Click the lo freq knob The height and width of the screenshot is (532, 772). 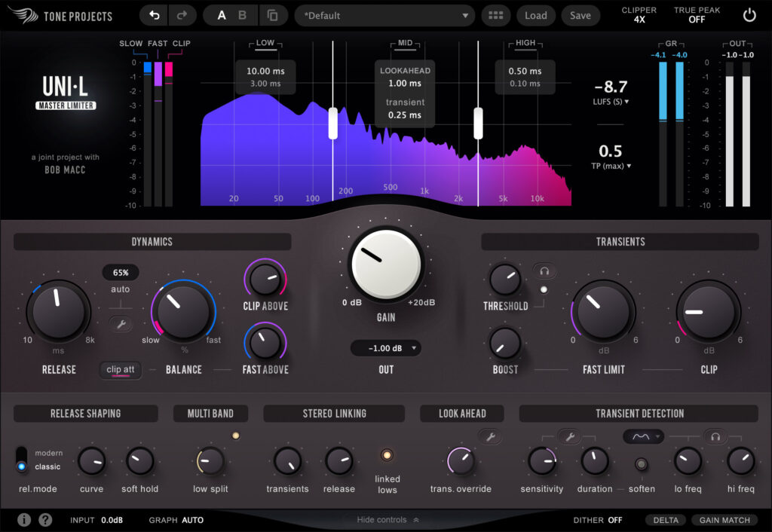(688, 461)
